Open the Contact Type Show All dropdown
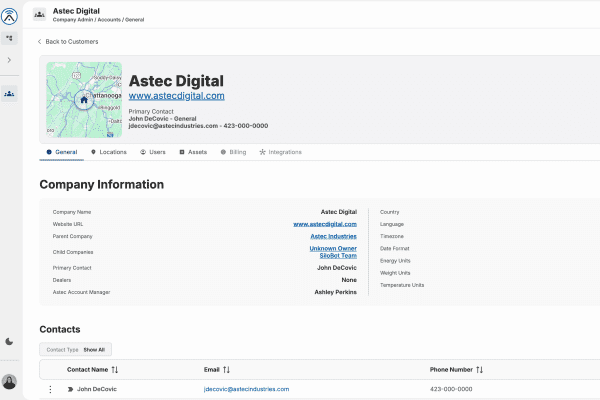Image resolution: width=600 pixels, height=400 pixels. (x=77, y=350)
